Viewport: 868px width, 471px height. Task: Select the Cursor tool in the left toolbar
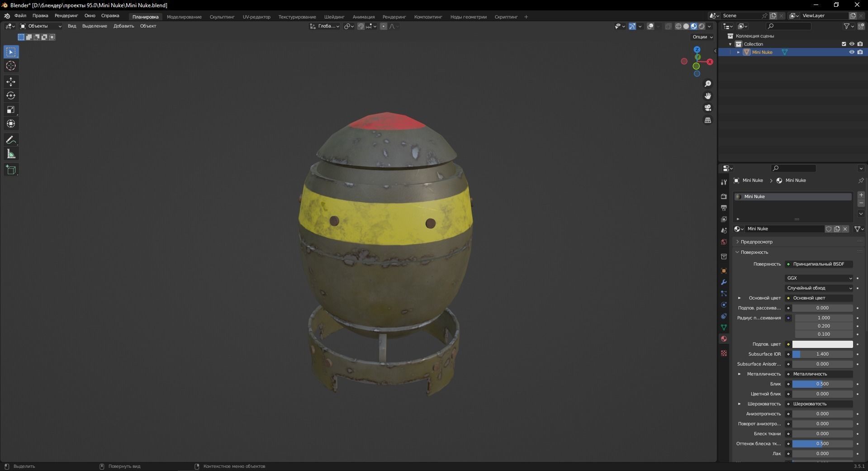click(x=11, y=66)
